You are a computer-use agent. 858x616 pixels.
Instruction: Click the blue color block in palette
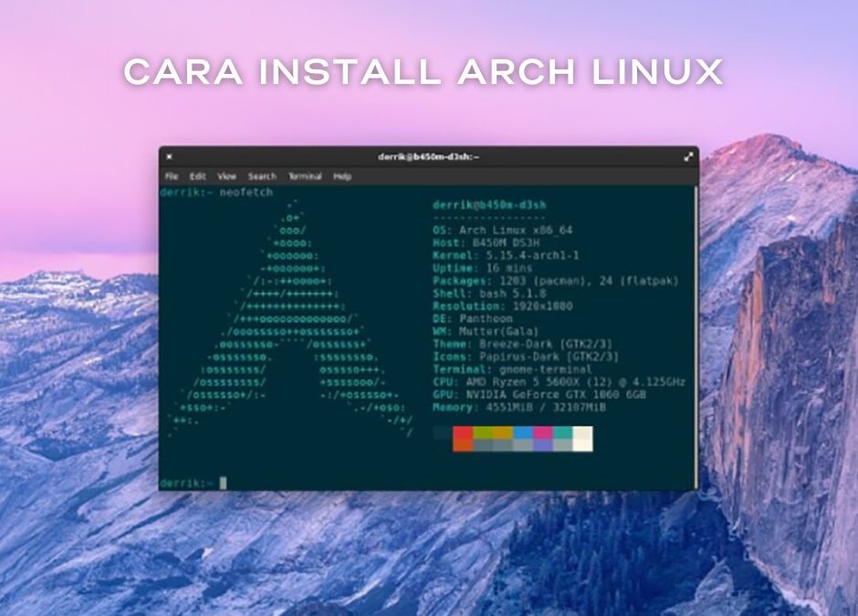click(523, 433)
